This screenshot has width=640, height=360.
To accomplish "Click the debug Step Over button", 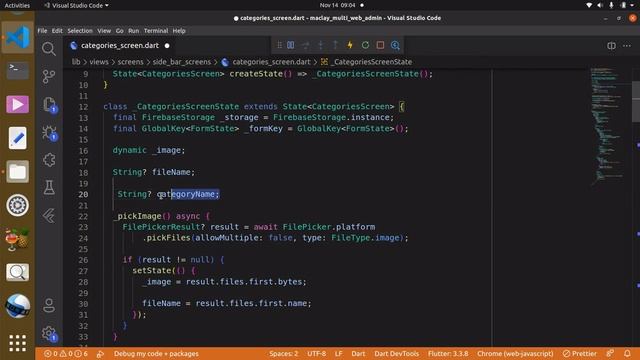I will point(305,45).
